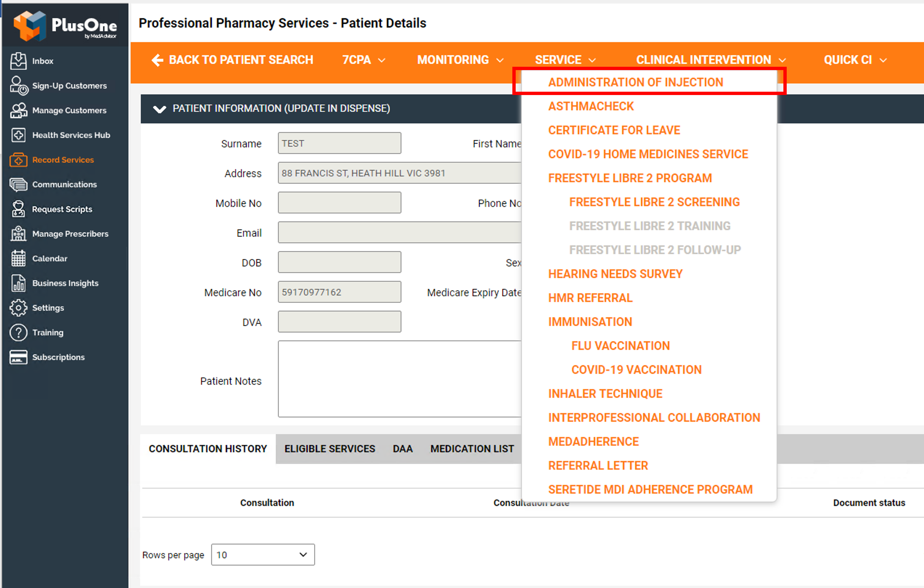
Task: Click the Inbox sidebar icon
Action: click(x=19, y=61)
